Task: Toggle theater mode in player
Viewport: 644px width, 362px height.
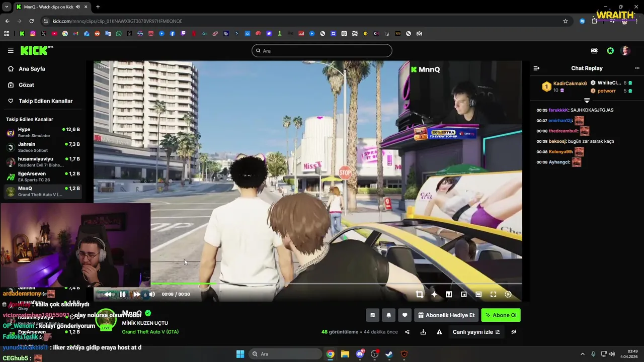Action: pos(478,294)
